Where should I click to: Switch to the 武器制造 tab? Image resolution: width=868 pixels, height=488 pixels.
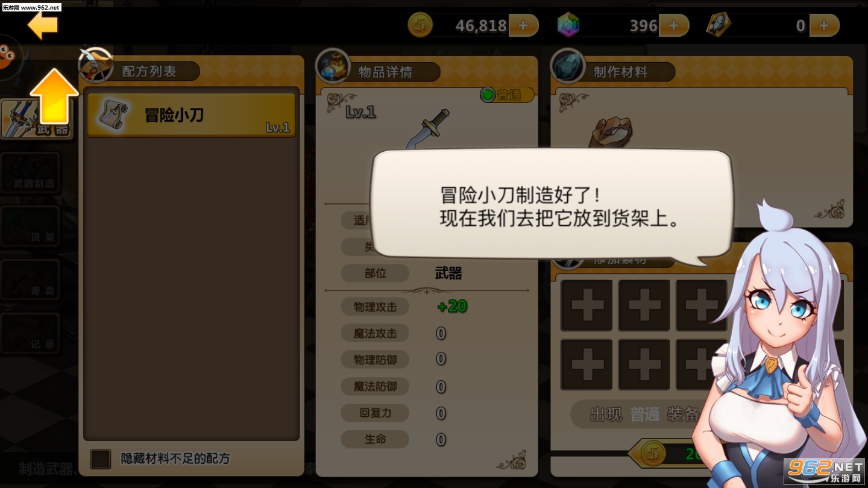[x=30, y=173]
